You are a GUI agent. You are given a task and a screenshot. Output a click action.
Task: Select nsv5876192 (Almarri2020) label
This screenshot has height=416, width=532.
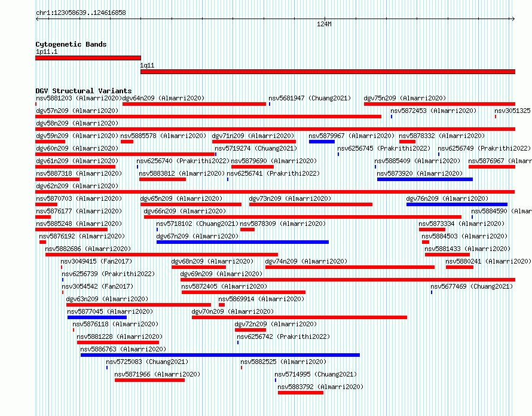tap(82, 236)
